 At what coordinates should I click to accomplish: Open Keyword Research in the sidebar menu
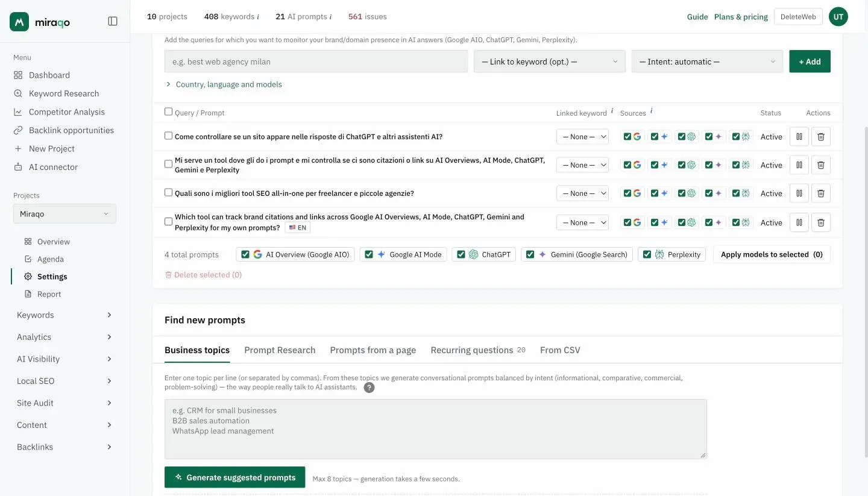[x=64, y=93]
